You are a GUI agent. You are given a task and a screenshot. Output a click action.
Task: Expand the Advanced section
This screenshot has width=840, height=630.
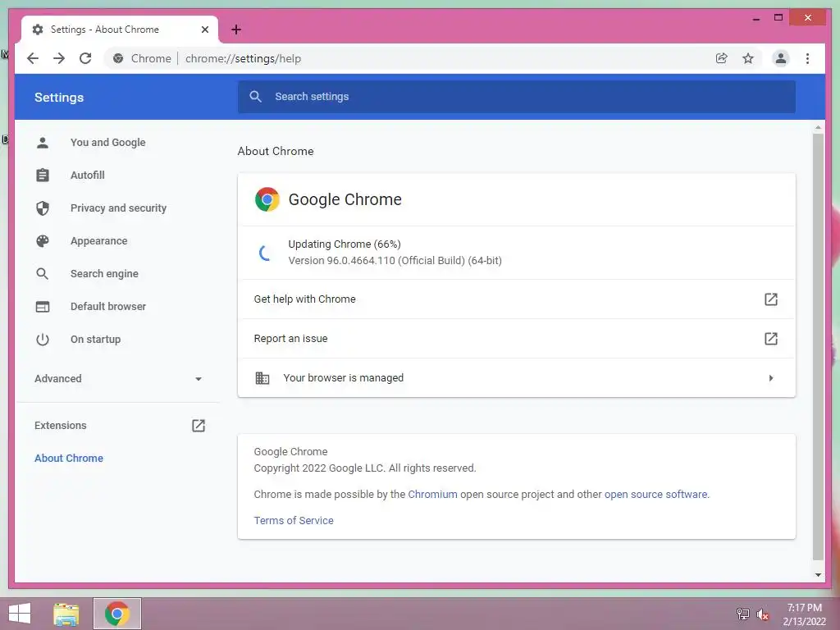[118, 379]
